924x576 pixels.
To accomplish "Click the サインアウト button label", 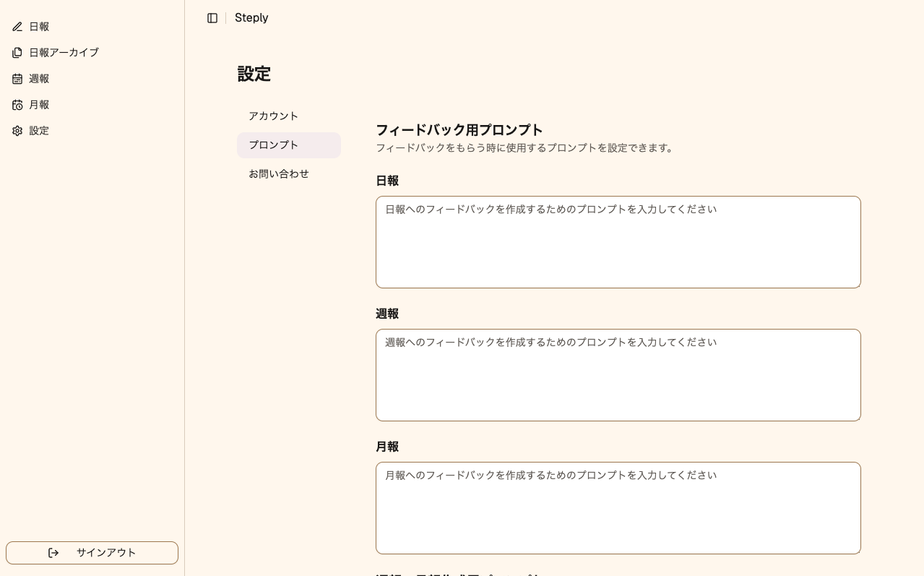I will point(106,553).
